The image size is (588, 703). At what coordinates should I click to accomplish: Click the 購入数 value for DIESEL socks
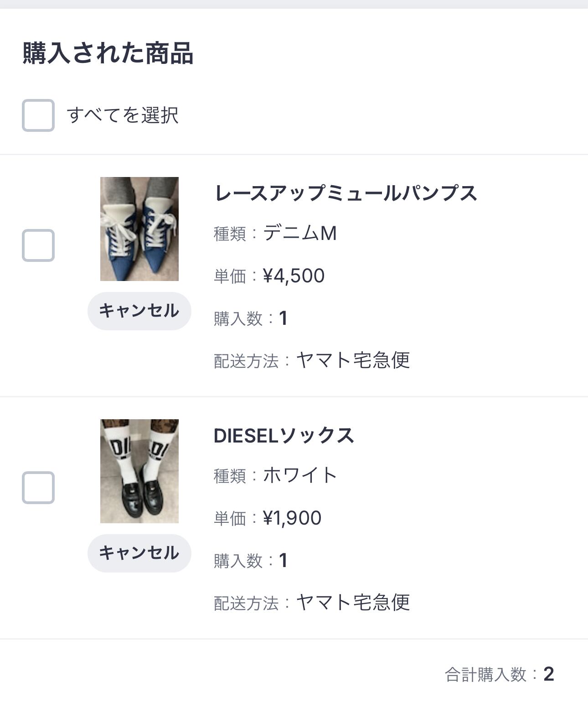[283, 560]
